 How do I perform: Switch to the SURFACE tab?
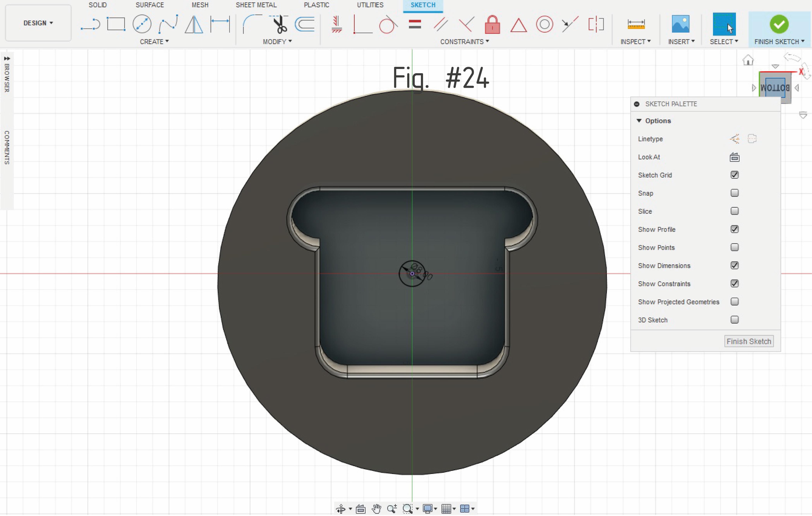[x=149, y=5]
